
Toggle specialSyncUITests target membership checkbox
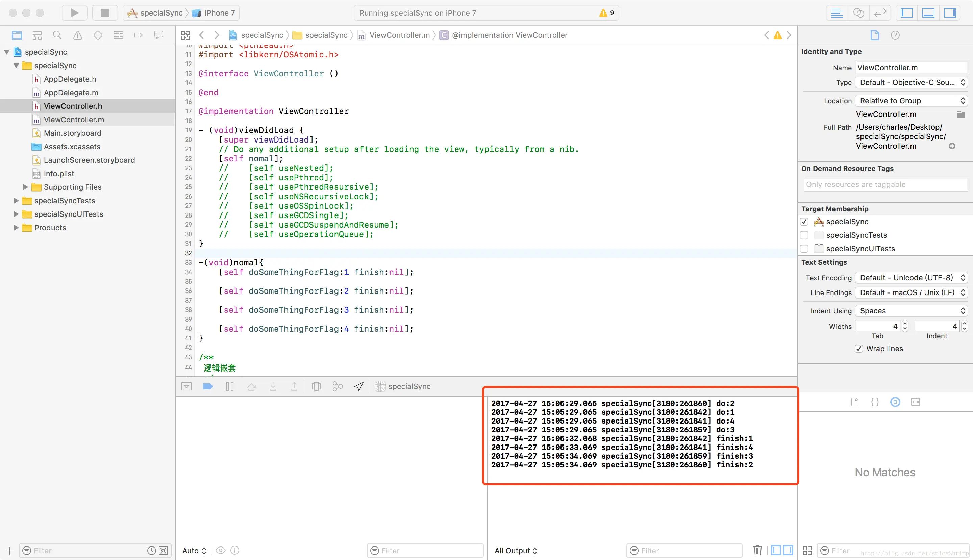[804, 249]
